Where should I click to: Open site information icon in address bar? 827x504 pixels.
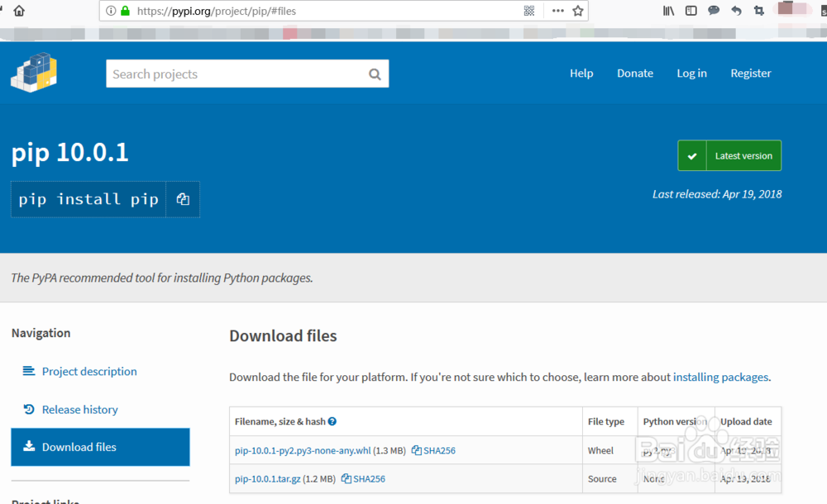[x=111, y=11]
